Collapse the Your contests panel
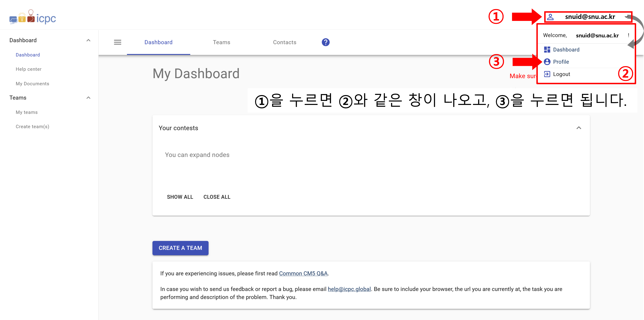Viewport: 644px width, 320px height. coord(579,128)
